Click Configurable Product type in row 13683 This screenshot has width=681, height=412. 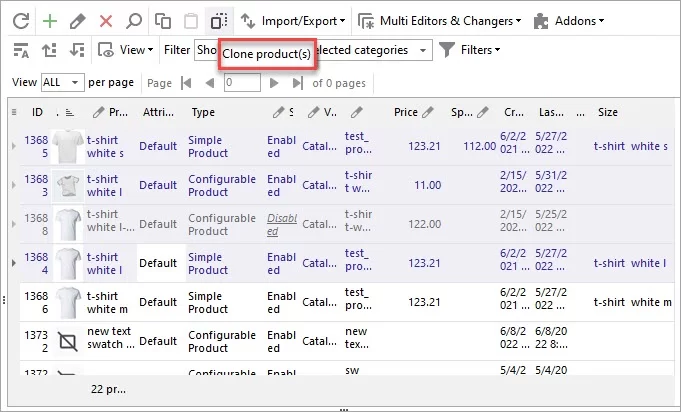[x=222, y=185]
